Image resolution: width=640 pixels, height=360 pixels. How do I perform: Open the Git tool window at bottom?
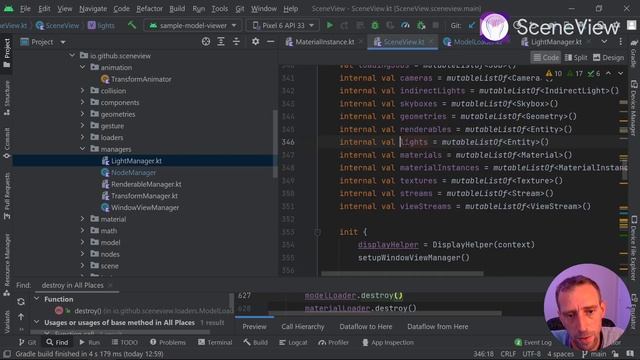[28, 342]
